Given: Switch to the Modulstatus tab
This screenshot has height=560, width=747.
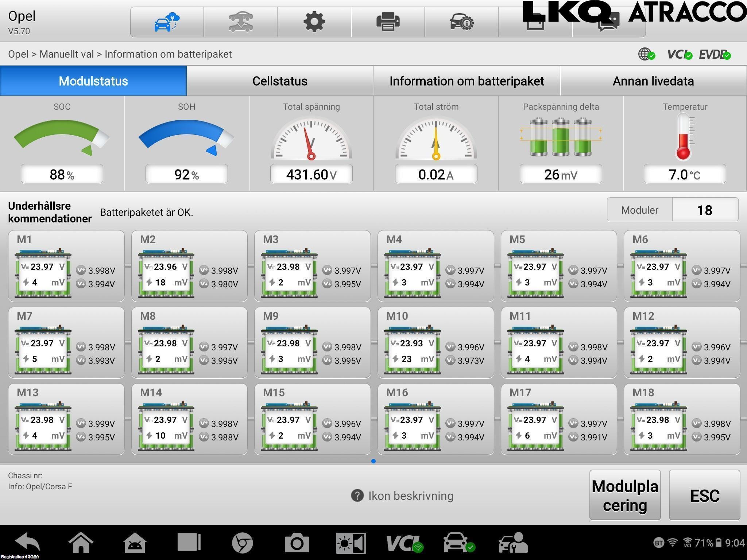Looking at the screenshot, I should point(93,81).
